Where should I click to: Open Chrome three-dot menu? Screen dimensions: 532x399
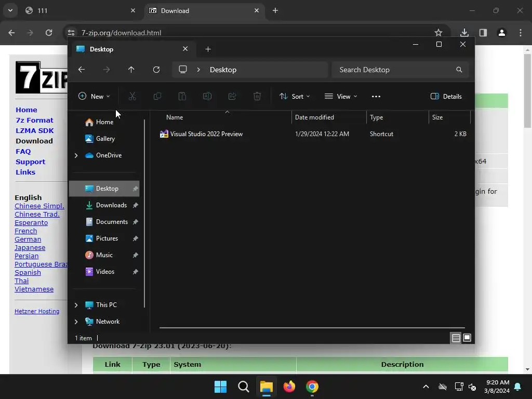tap(521, 33)
